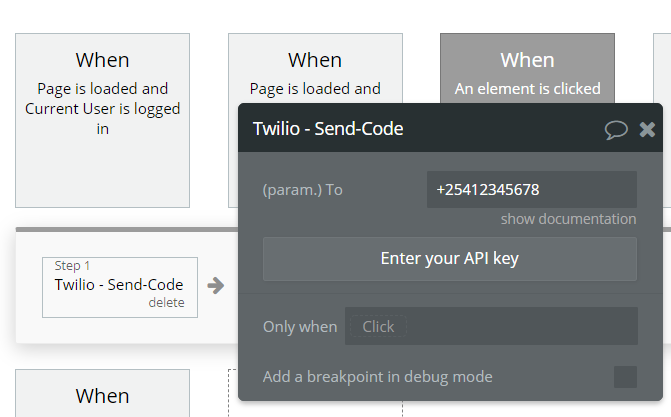671x417 pixels.
Task: Delete the Twilio - Send-Code step
Action: 166,303
